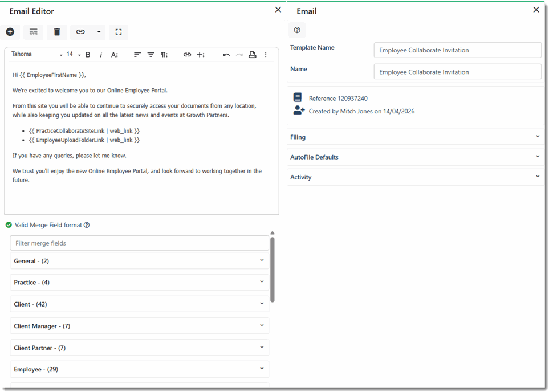
Task: Expand the Filing section
Action: point(415,137)
